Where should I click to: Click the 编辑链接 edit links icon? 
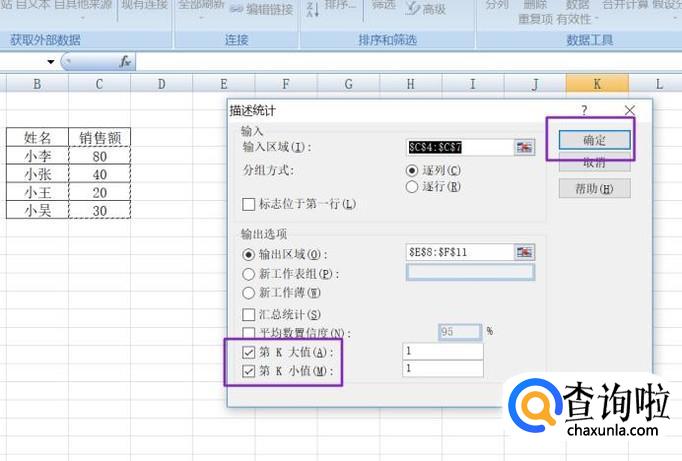(236, 9)
